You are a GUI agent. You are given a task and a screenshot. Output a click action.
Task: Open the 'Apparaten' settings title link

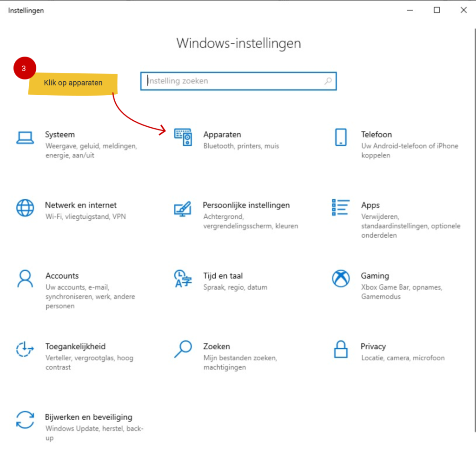pyautogui.click(x=222, y=135)
